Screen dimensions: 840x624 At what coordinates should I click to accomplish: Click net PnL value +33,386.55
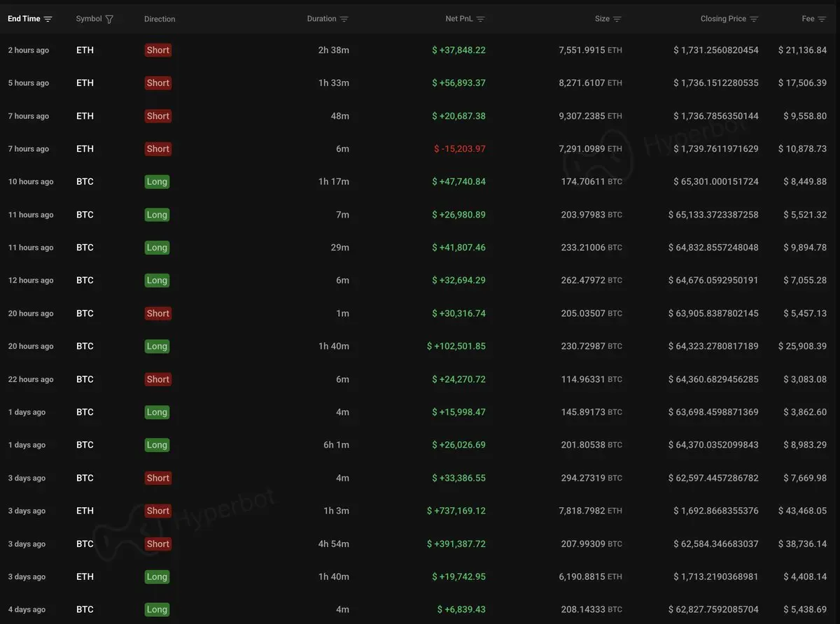[458, 478]
